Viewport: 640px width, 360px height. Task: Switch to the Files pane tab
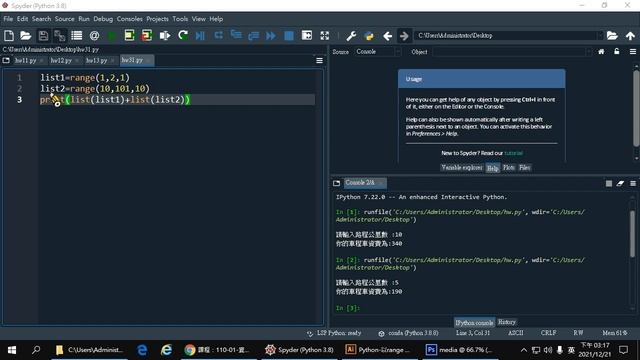(x=524, y=167)
